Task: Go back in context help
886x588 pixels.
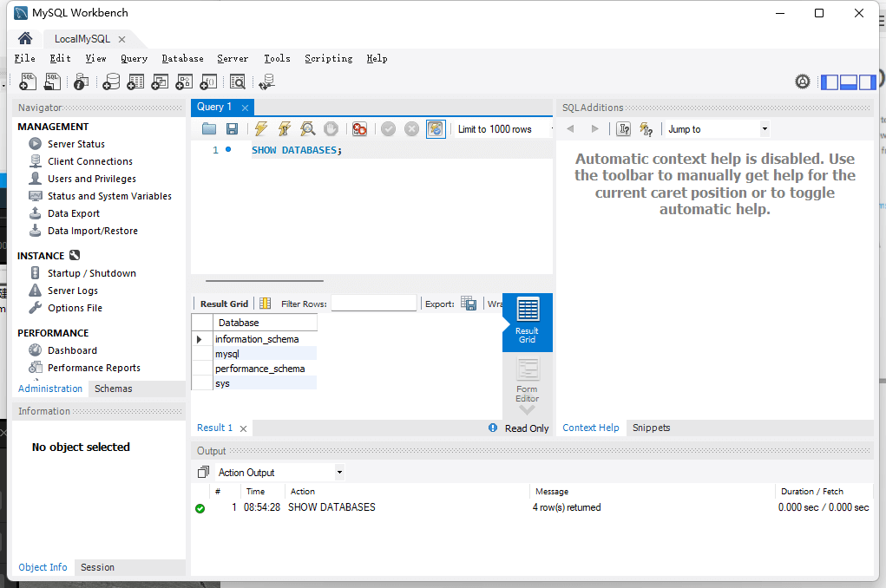Action: tap(570, 128)
